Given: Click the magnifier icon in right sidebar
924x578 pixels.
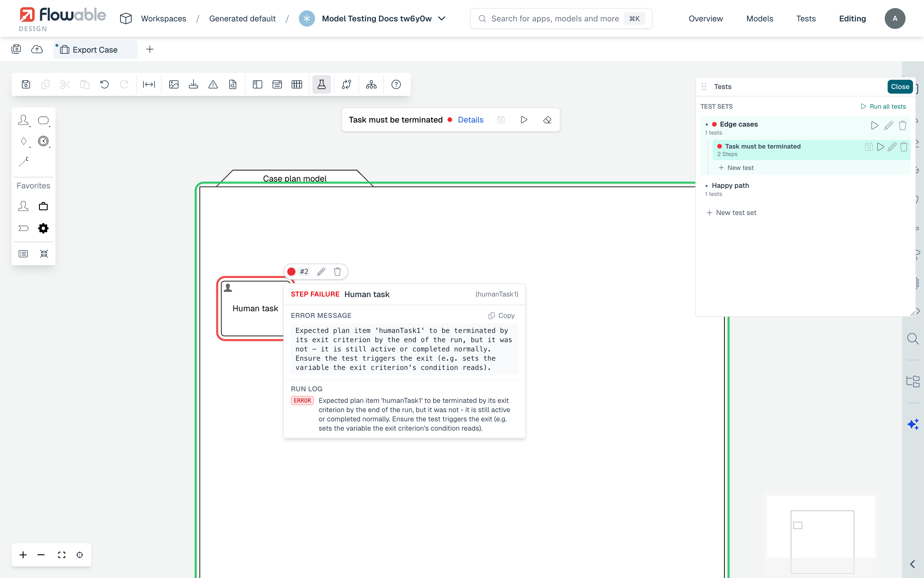Looking at the screenshot, I should coord(913,339).
